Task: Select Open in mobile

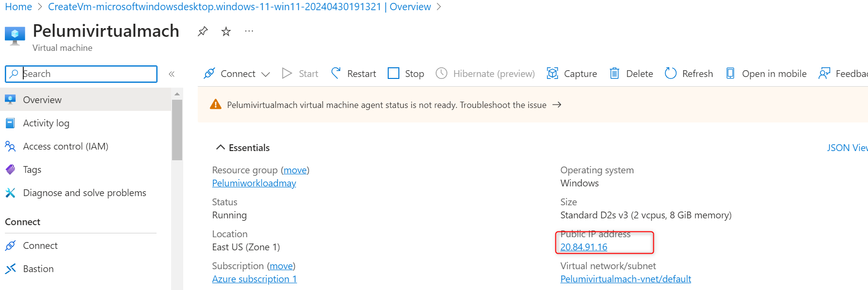Action: pyautogui.click(x=766, y=74)
